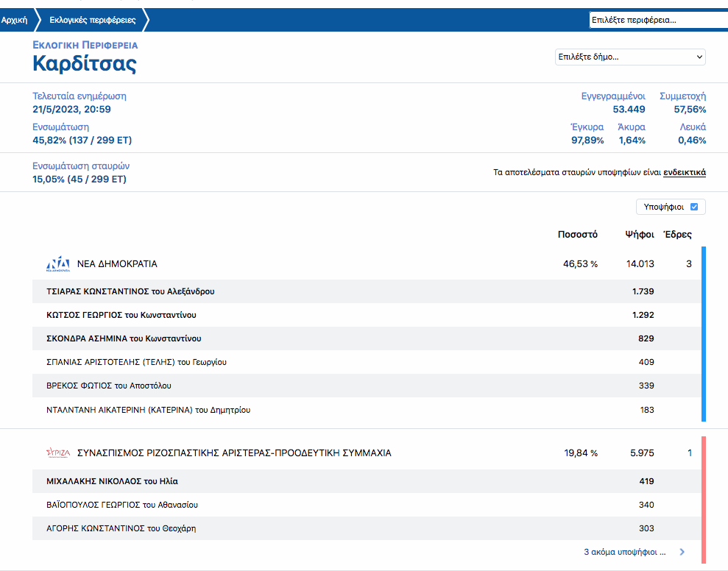This screenshot has width=728, height=571.
Task: Click the pink ΣΥΡΙΖΑ color bar
Action: 704,500
